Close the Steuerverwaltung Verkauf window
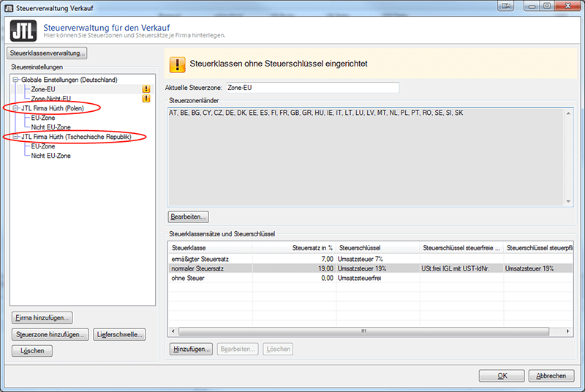585x392 pixels. click(568, 6)
